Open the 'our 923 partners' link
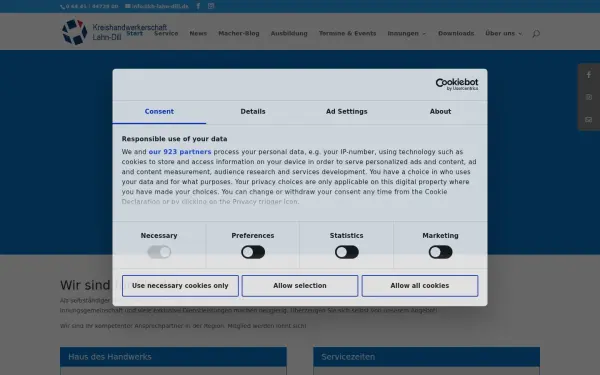Image resolution: width=600 pixels, height=375 pixels. (x=180, y=152)
